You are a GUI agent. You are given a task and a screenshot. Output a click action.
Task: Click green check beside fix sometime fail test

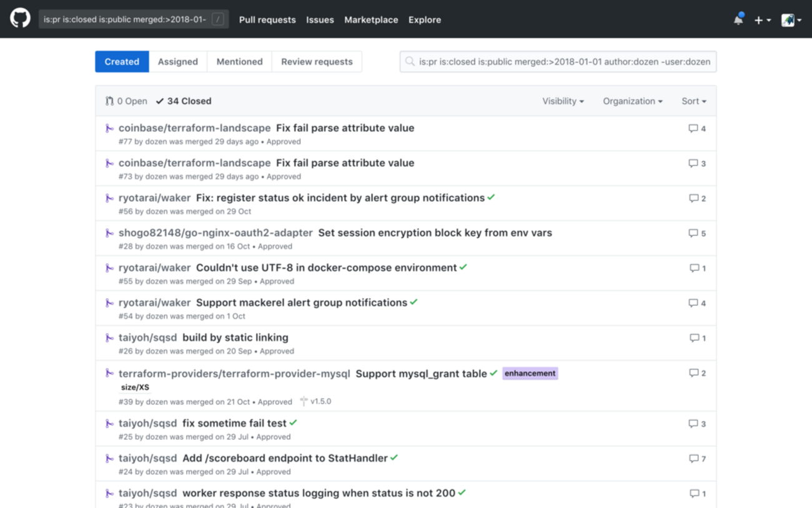pos(293,423)
